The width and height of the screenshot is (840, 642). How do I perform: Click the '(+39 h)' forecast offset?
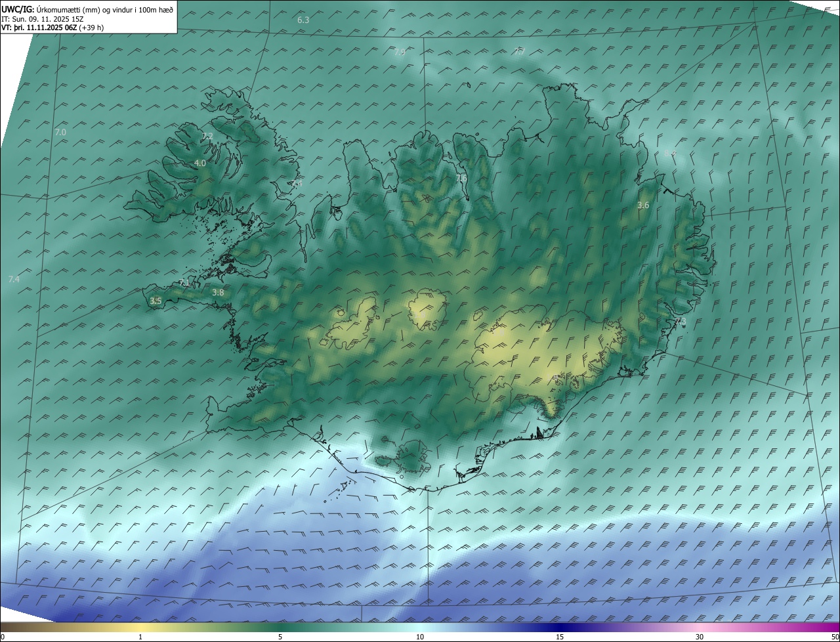tap(91, 28)
